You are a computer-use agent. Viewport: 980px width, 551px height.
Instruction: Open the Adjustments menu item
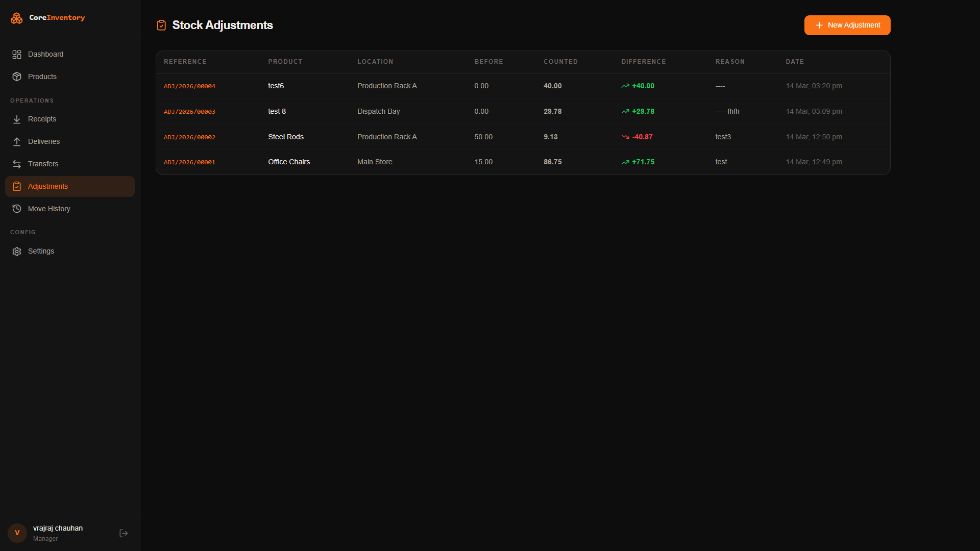(47, 187)
